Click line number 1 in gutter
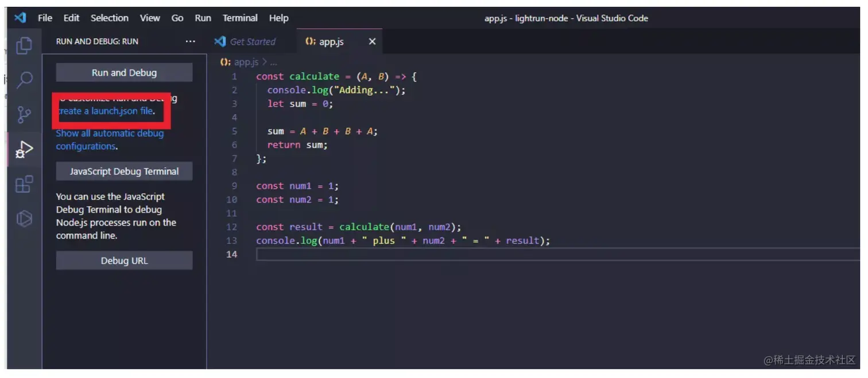Viewport: 868px width, 378px height. (x=234, y=76)
